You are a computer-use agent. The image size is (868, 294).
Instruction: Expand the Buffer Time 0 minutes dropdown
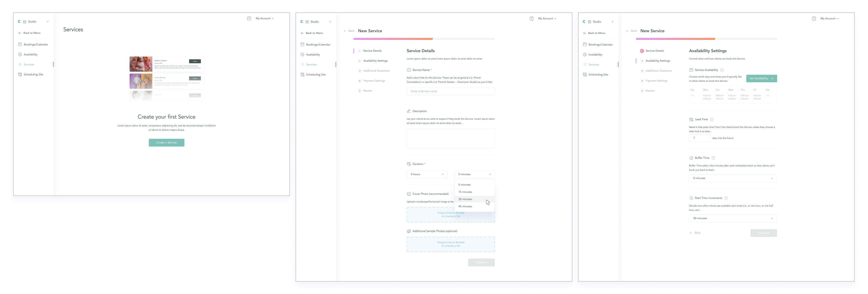(732, 178)
